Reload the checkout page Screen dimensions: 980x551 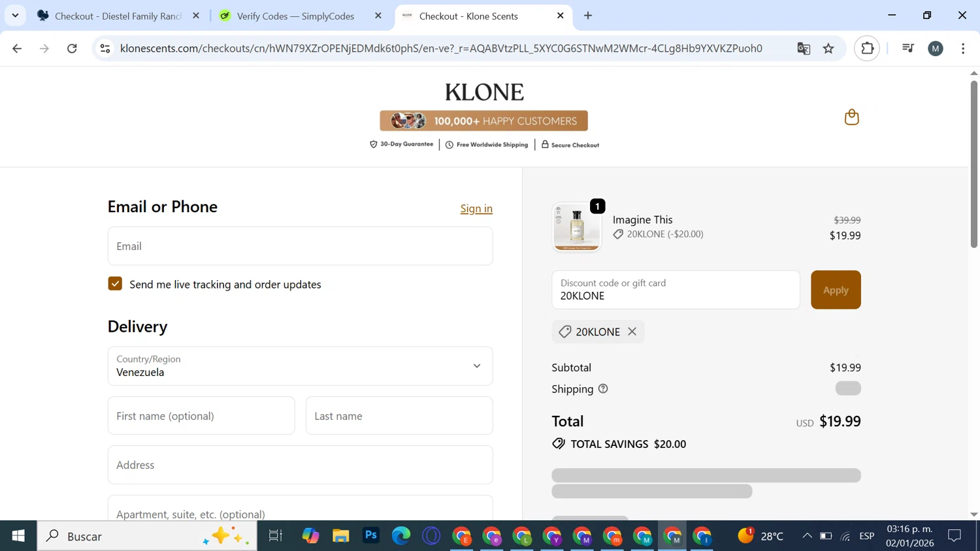72,48
